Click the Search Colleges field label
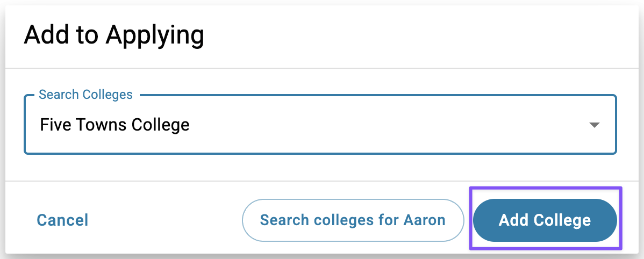Viewport: 644px width, 259px height. [x=85, y=95]
